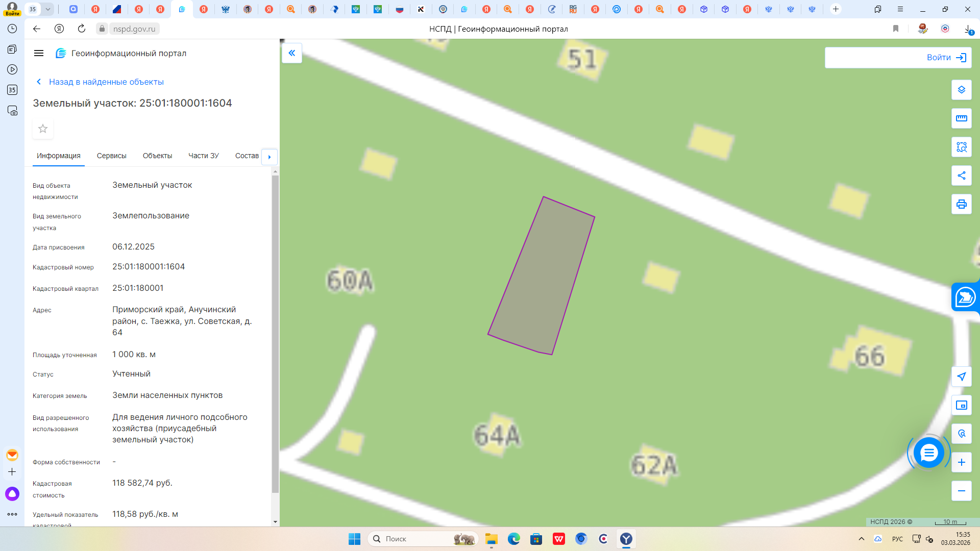Open the Части ЗУ tab

coord(203,156)
